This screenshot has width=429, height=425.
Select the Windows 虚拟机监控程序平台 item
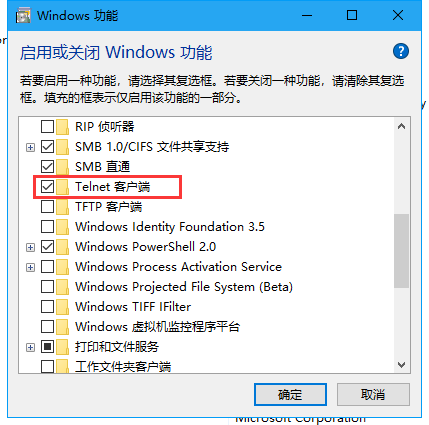pos(157,327)
